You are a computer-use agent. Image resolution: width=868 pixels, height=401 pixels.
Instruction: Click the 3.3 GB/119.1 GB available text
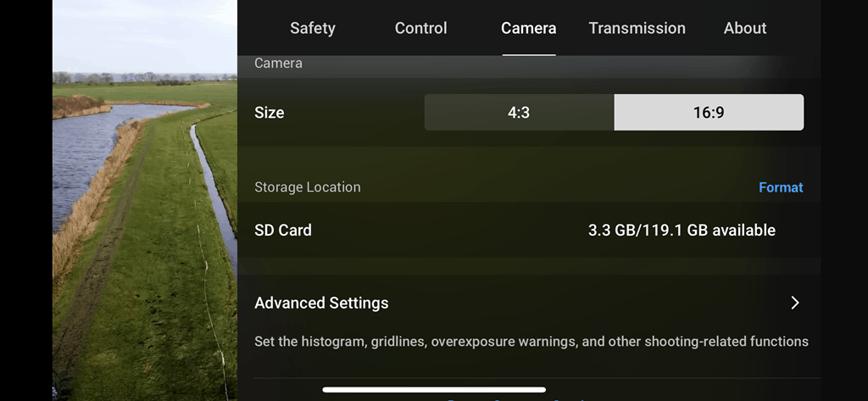[682, 230]
